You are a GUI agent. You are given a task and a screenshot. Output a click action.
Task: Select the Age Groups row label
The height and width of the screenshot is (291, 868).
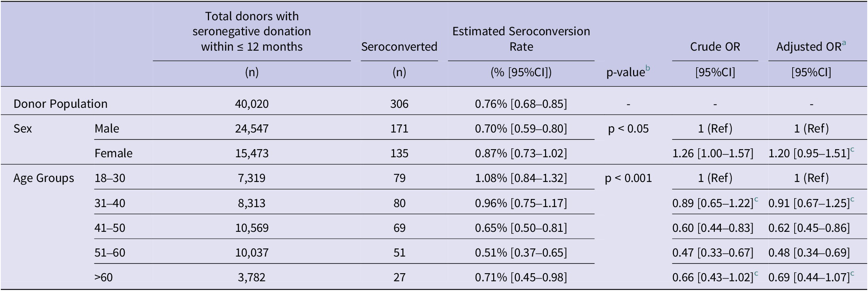(x=44, y=178)
